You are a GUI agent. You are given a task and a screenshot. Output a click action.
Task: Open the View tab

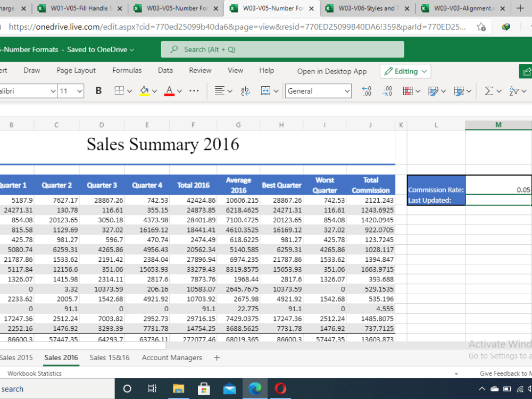tap(235, 70)
